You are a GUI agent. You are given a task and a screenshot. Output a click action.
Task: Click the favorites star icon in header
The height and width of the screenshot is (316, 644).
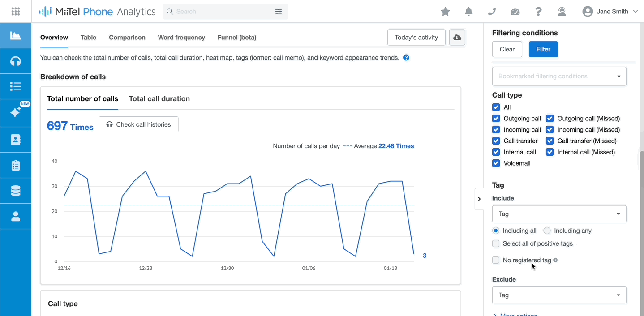tap(445, 12)
